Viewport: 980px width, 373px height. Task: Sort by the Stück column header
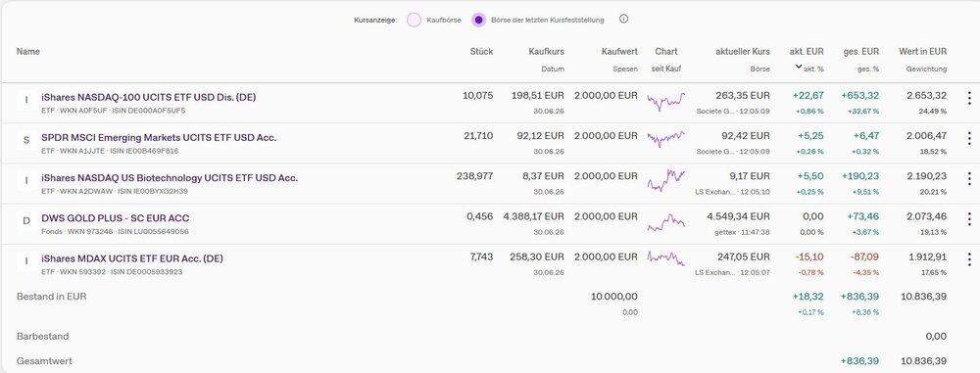coord(481,51)
